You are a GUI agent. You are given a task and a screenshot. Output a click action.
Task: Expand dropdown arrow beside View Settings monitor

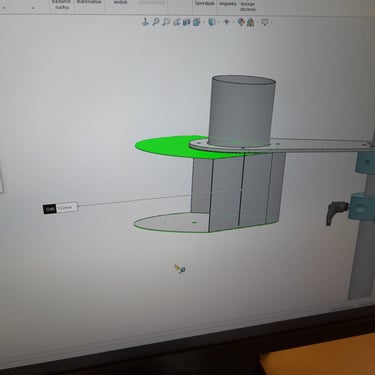(x=271, y=23)
